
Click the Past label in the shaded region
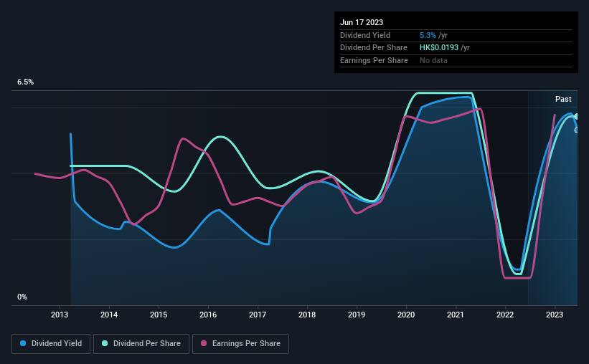point(563,99)
